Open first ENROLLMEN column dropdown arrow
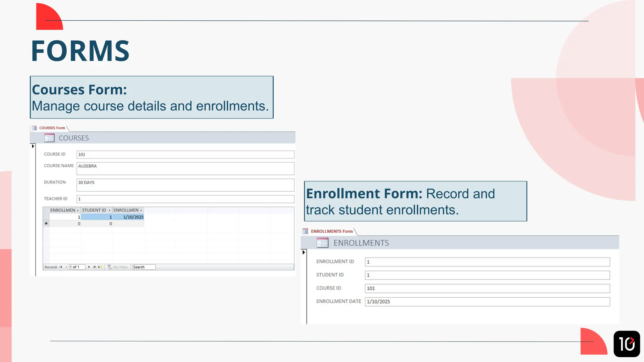Viewport: 644px width, 362px height. pos(78,211)
